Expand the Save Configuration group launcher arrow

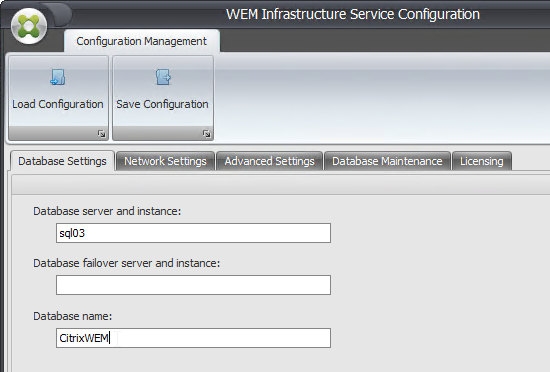(206, 134)
